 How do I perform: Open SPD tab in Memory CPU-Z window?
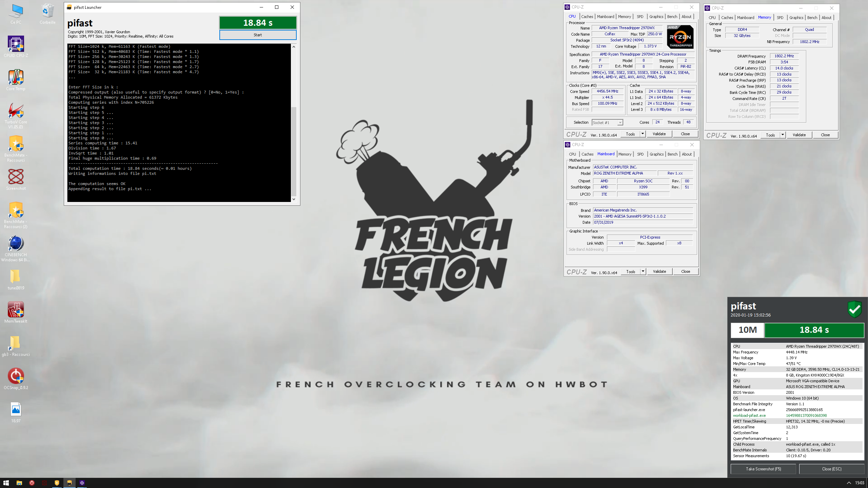780,18
